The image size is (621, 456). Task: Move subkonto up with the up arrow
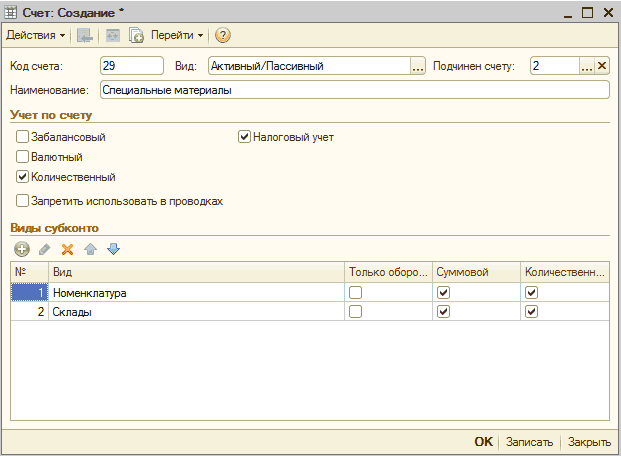(91, 249)
